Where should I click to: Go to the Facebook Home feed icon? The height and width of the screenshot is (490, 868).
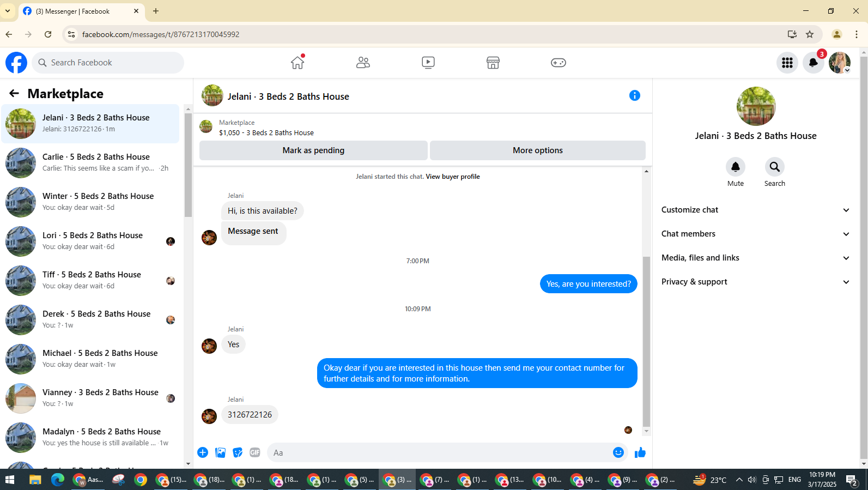(x=298, y=63)
